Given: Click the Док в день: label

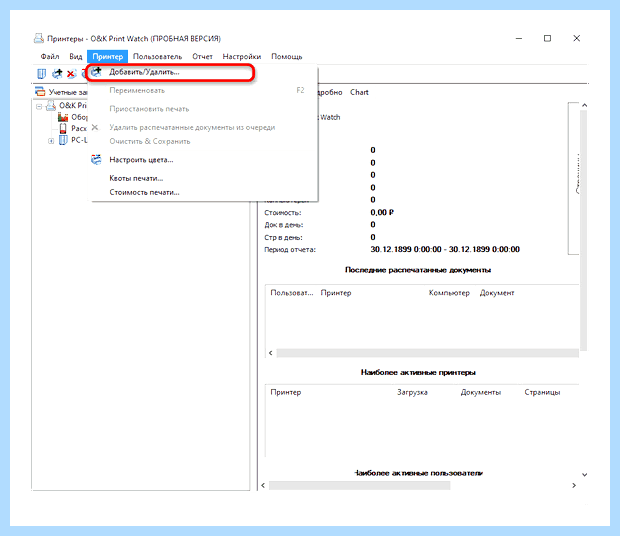Looking at the screenshot, I should [284, 225].
